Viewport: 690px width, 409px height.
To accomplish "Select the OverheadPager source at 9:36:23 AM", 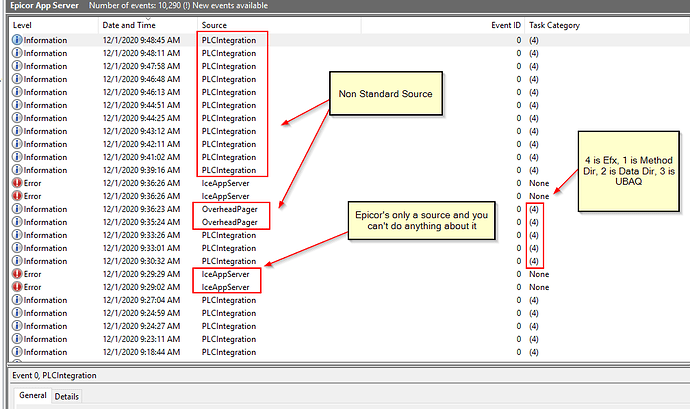I will (x=230, y=209).
